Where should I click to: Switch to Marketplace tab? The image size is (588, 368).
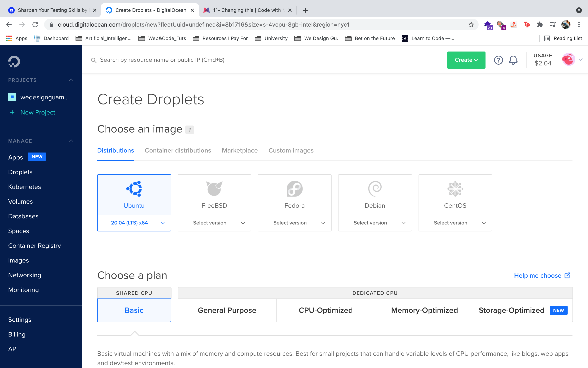(239, 150)
